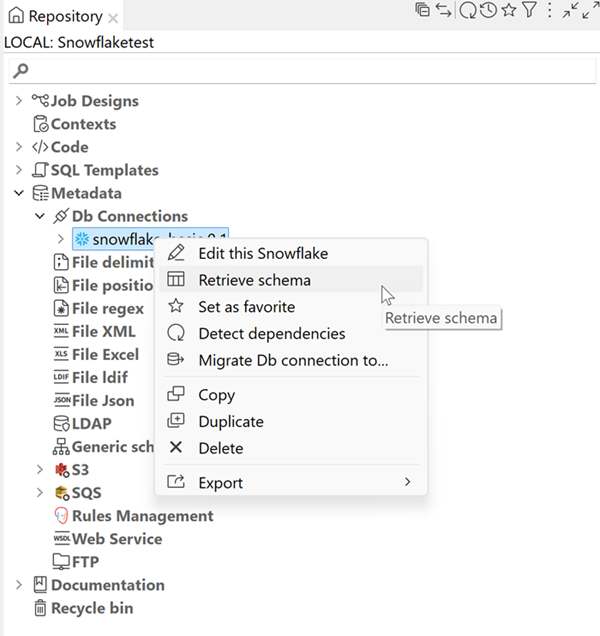Click the Db Connections plug icon
Screen dimensions: 600x636
(x=61, y=216)
